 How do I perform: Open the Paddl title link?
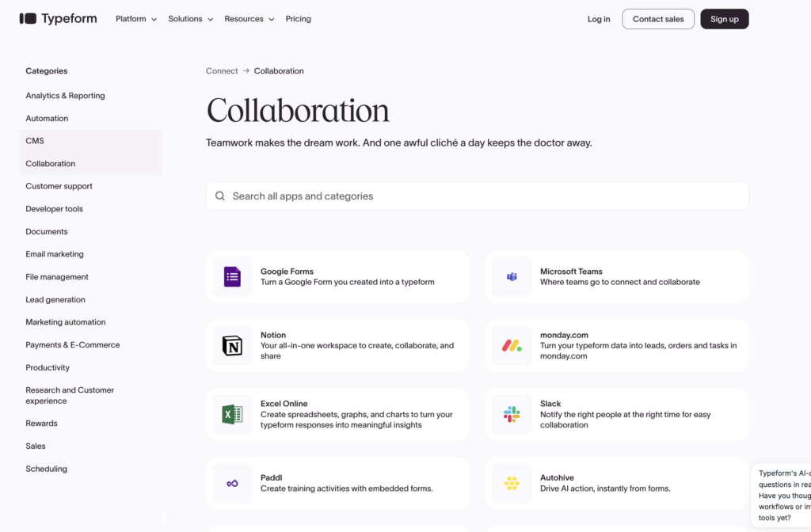tap(271, 477)
